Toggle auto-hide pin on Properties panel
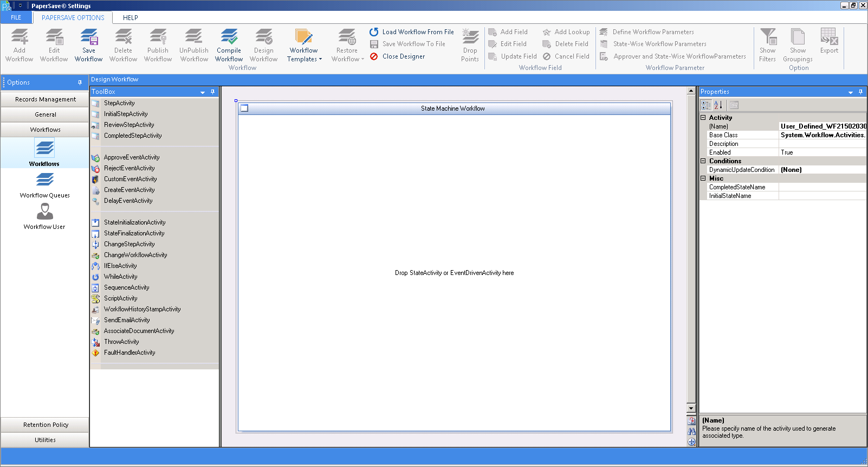Screen dimensions: 868x467 point(860,92)
